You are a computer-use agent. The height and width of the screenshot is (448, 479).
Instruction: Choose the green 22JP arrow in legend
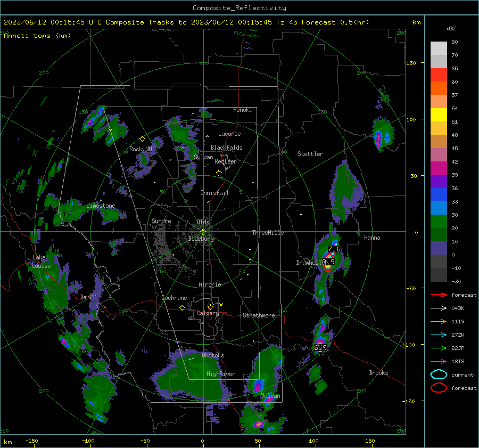439,348
